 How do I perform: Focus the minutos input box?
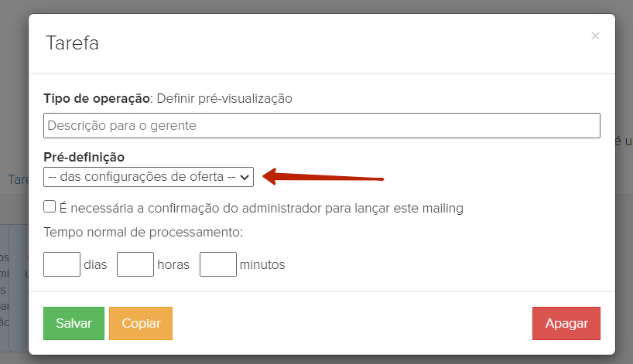click(217, 264)
